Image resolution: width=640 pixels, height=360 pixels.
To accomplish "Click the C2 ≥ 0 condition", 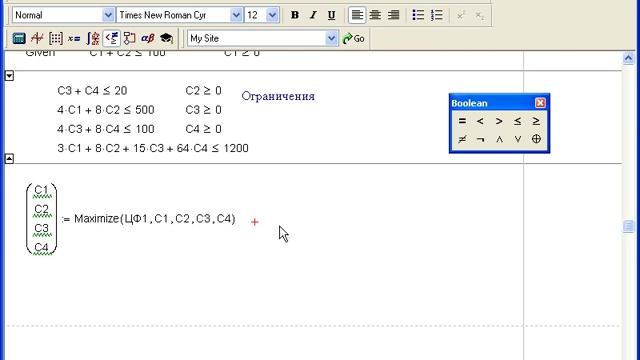I will pyautogui.click(x=203, y=91).
